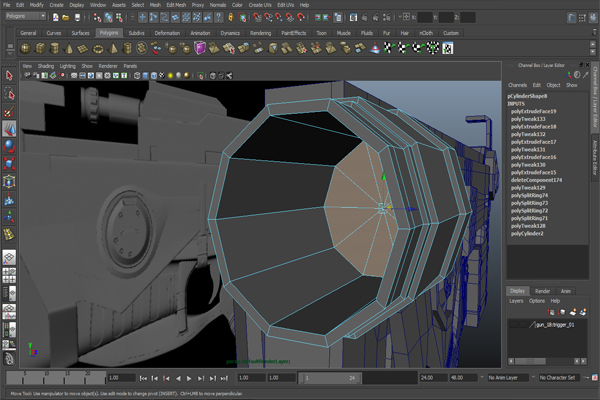Click the polyCylinder2 input node

tap(527, 233)
